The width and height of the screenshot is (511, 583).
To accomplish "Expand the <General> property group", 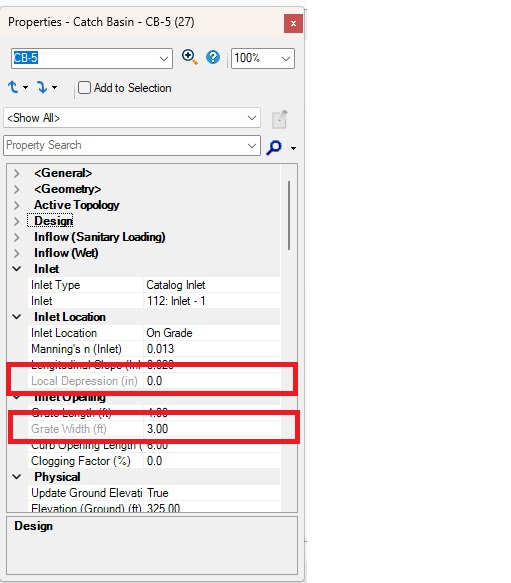I will [x=16, y=173].
